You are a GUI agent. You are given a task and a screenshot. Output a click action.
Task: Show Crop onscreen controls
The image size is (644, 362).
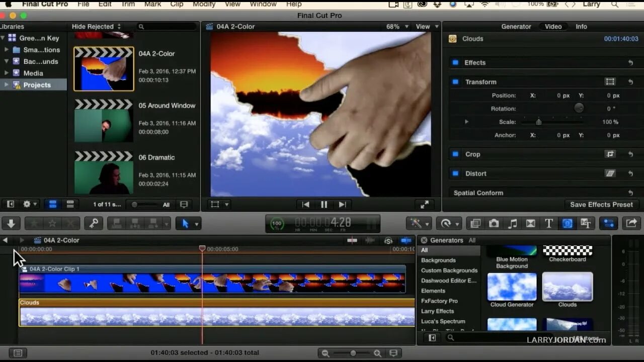[610, 154]
